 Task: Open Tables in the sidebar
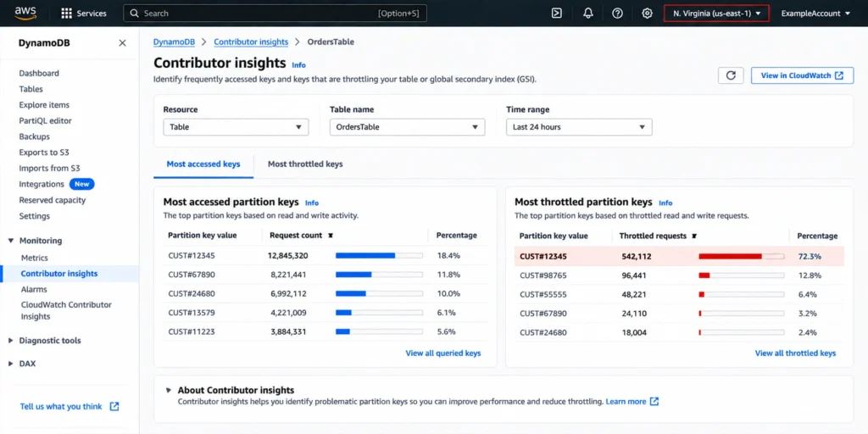click(31, 89)
